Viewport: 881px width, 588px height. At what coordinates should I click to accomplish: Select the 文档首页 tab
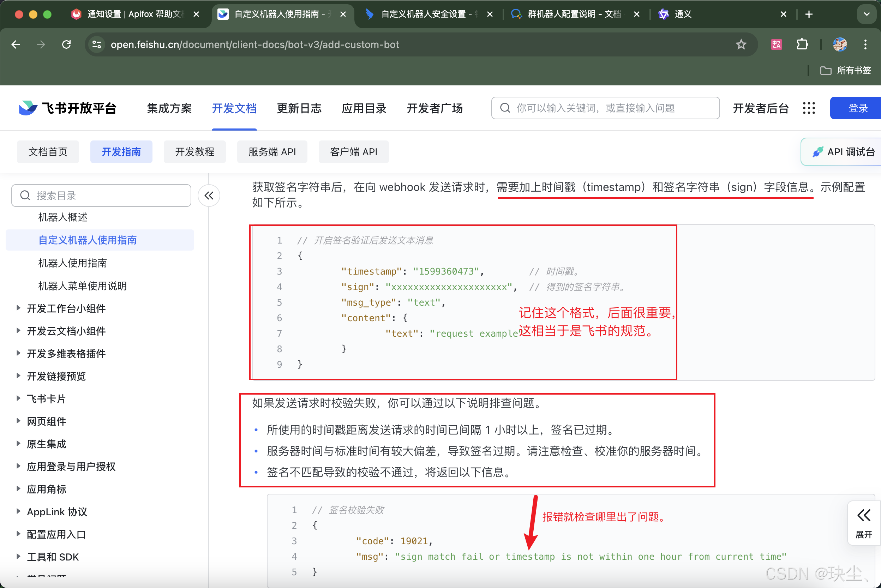coord(48,152)
